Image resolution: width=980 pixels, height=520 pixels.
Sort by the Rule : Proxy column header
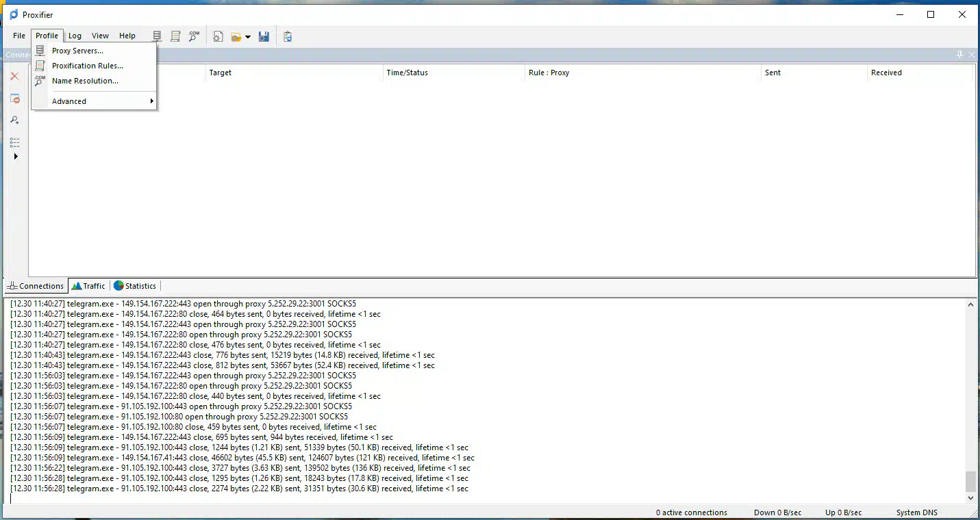pos(642,73)
